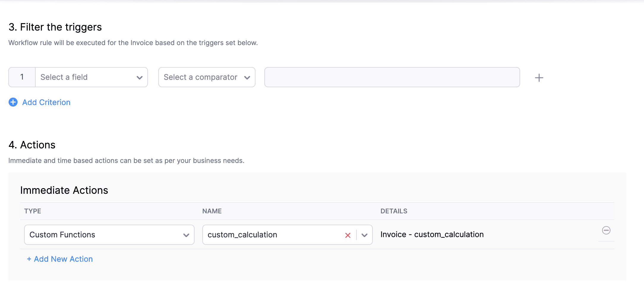Screen dimensions: 644x292
Task: Click the NAME column header
Action: (x=212, y=211)
